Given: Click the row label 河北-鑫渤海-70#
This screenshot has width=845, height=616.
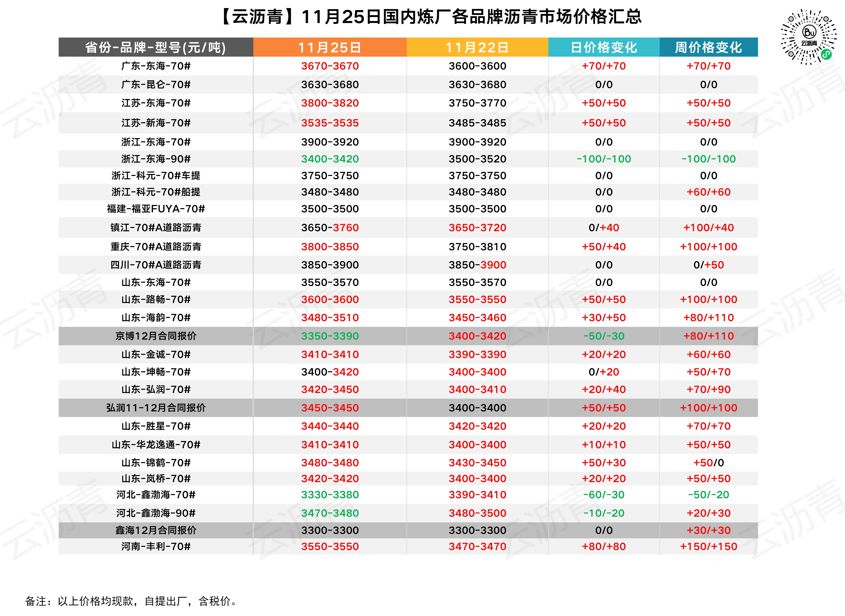Looking at the screenshot, I should (x=156, y=495).
